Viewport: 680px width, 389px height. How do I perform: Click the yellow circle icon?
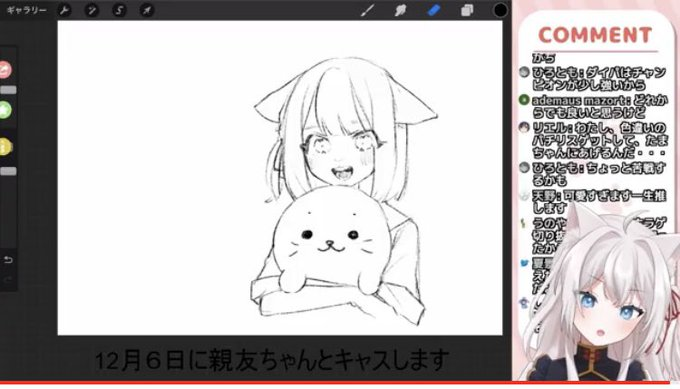pyautogui.click(x=5, y=147)
